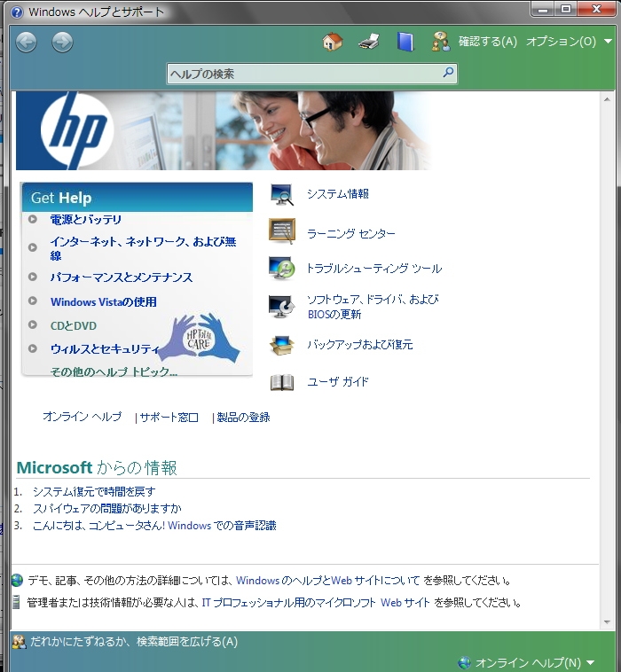Click the システム情報 monitor icon
621x672 pixels.
click(282, 194)
